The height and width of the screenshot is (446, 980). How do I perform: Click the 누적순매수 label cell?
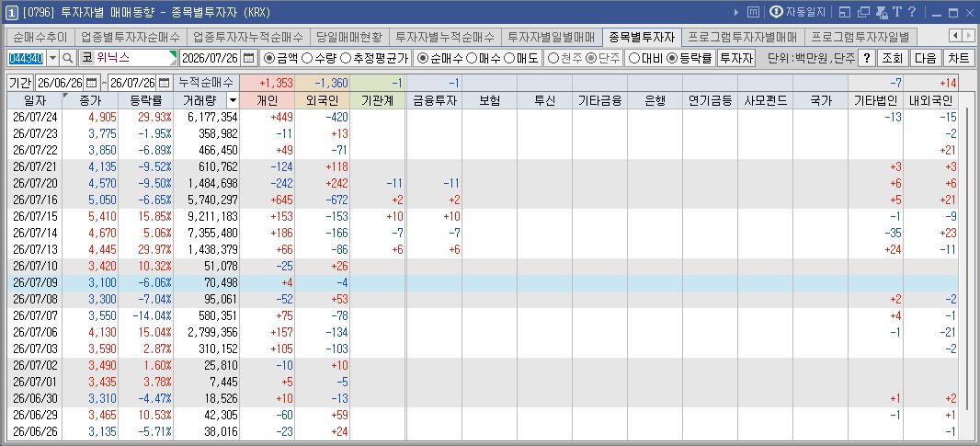click(x=206, y=83)
